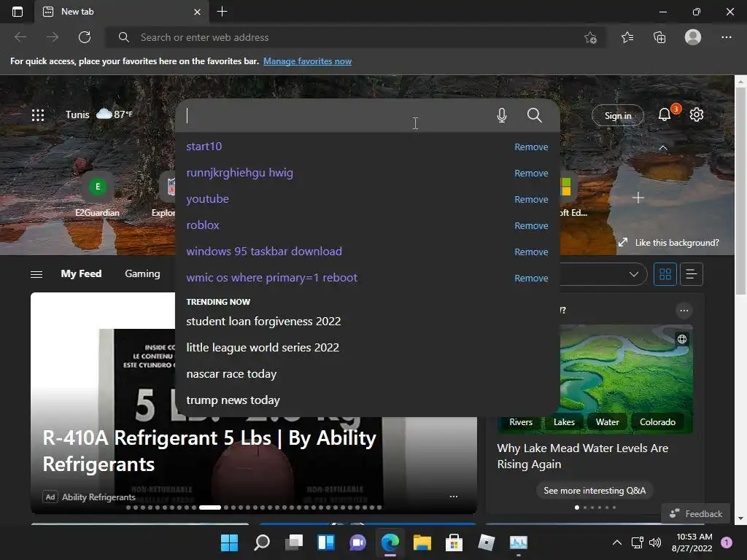Open File Explorer from taskbar
The image size is (747, 560).
coord(422,542)
